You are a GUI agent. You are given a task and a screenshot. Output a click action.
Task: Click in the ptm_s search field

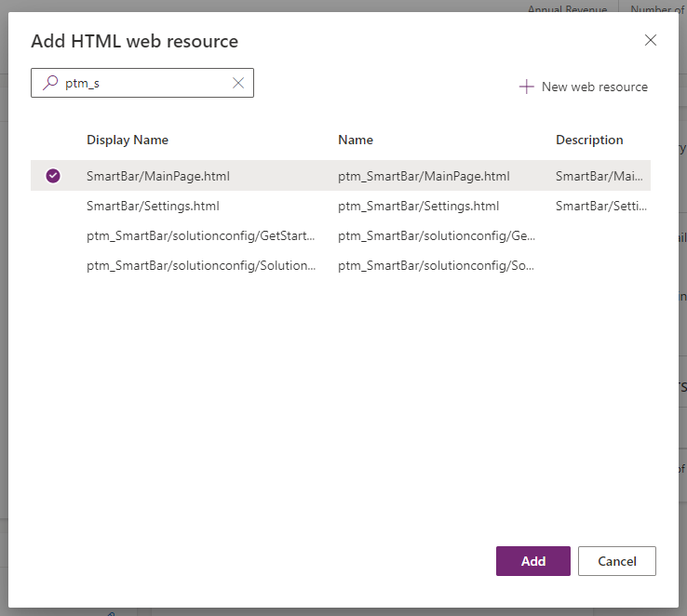(142, 83)
